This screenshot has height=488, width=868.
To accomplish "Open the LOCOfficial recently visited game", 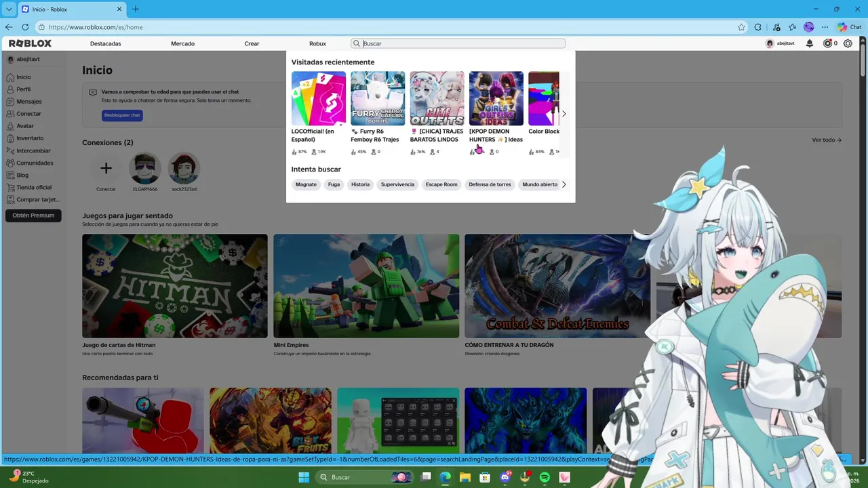I will [319, 98].
